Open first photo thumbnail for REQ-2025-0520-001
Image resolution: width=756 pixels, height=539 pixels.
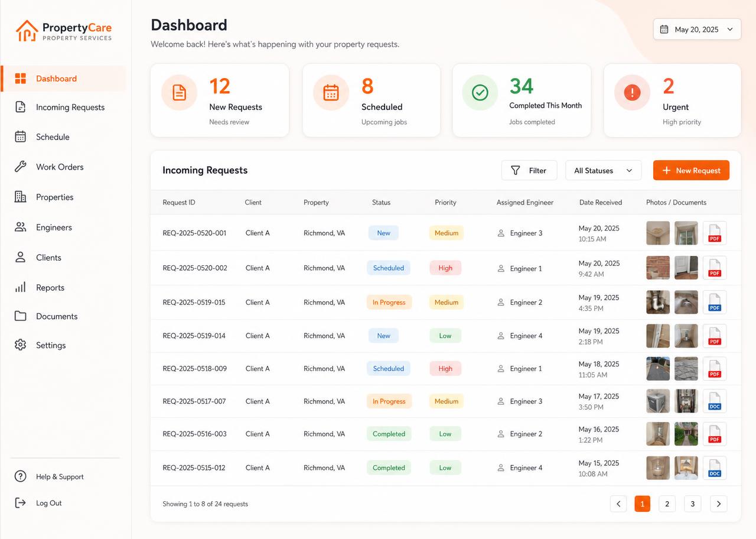(x=658, y=233)
